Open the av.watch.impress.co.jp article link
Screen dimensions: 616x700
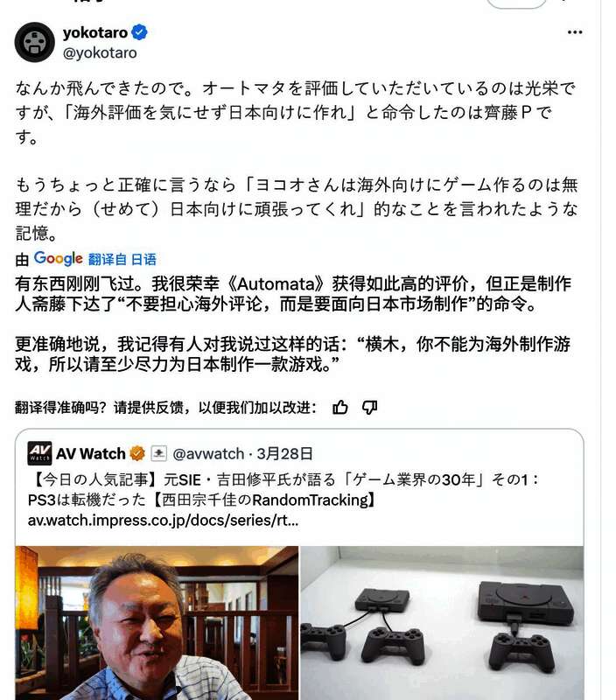(x=163, y=520)
